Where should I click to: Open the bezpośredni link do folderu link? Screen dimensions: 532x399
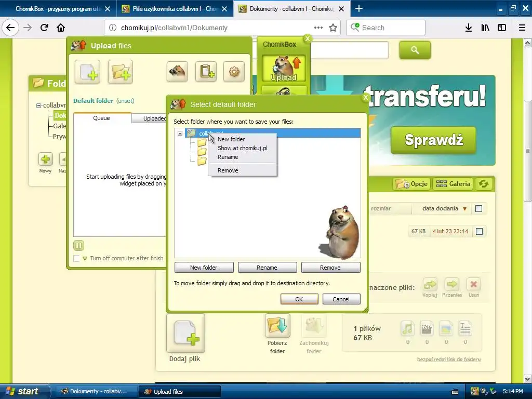click(449, 360)
